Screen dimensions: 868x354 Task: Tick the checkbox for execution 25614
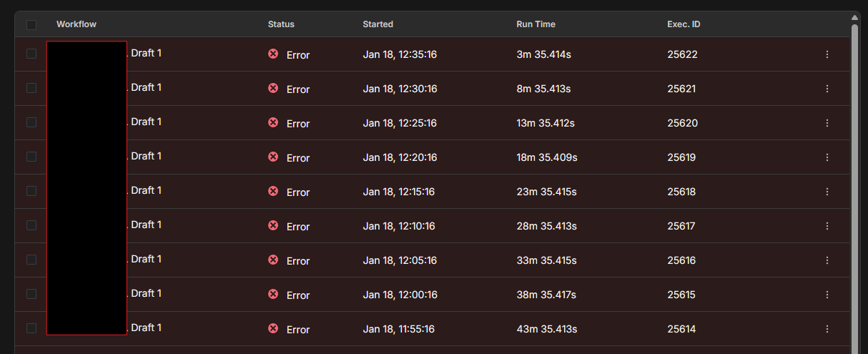pos(31,328)
